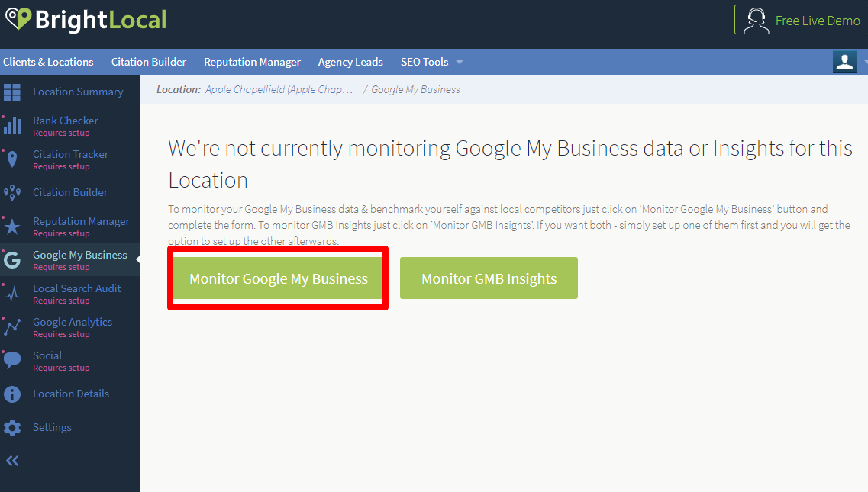This screenshot has height=492, width=868.
Task: Click the Citation Tracker pin icon
Action: tap(12, 159)
